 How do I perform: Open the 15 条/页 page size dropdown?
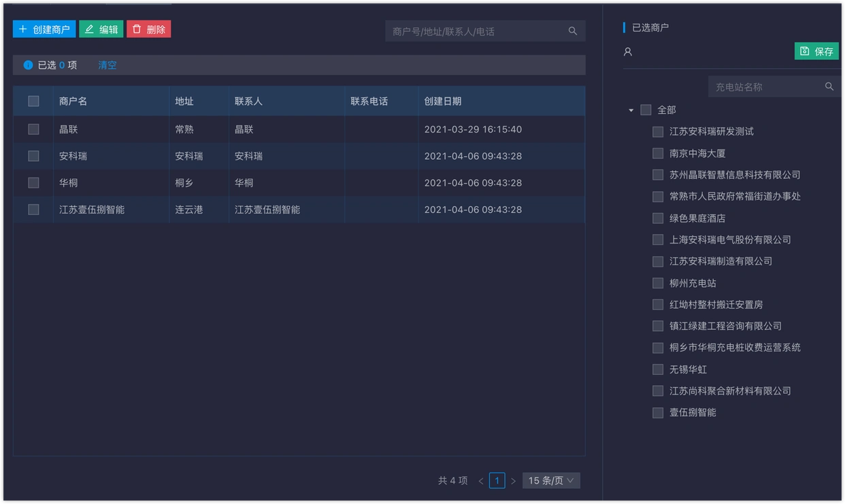click(x=551, y=480)
